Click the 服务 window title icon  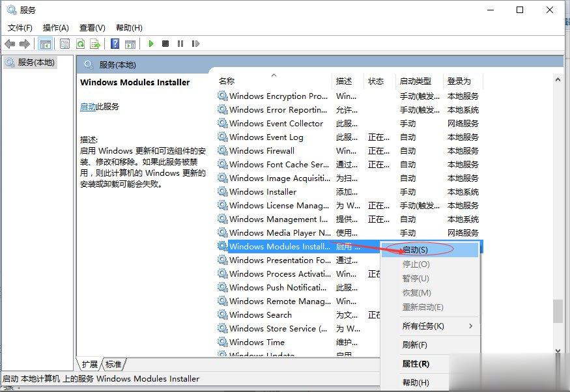[x=12, y=10]
